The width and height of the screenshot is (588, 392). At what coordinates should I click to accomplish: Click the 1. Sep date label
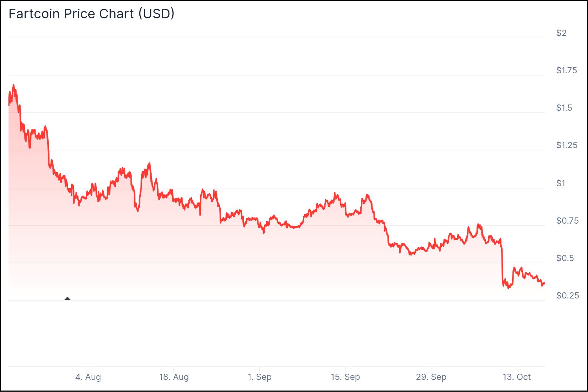click(x=260, y=377)
